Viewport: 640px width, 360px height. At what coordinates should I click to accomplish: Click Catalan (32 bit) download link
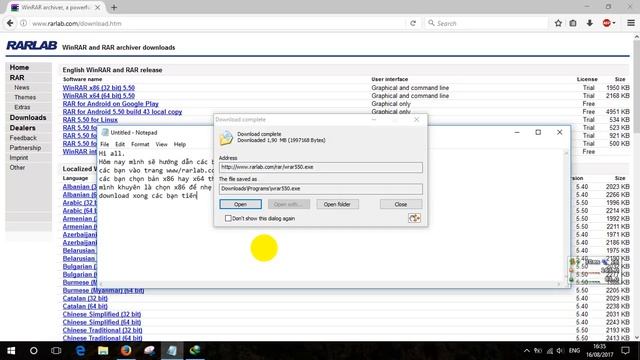(85, 298)
